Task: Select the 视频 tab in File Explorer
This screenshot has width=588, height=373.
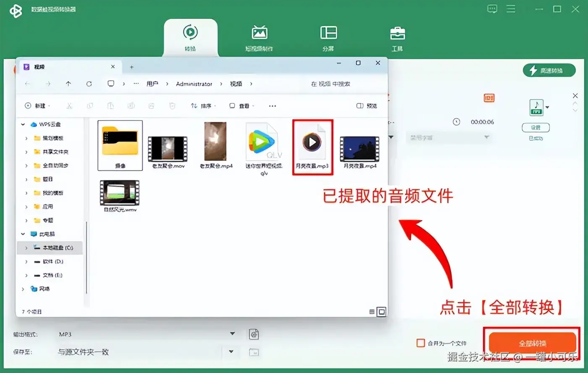Action: (69, 67)
